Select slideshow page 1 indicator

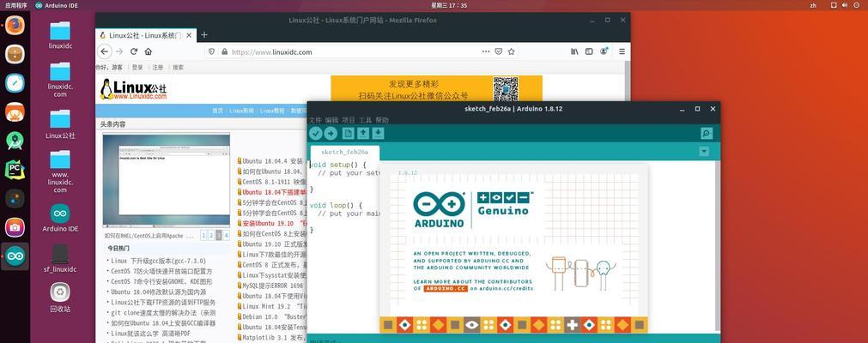[x=203, y=236]
